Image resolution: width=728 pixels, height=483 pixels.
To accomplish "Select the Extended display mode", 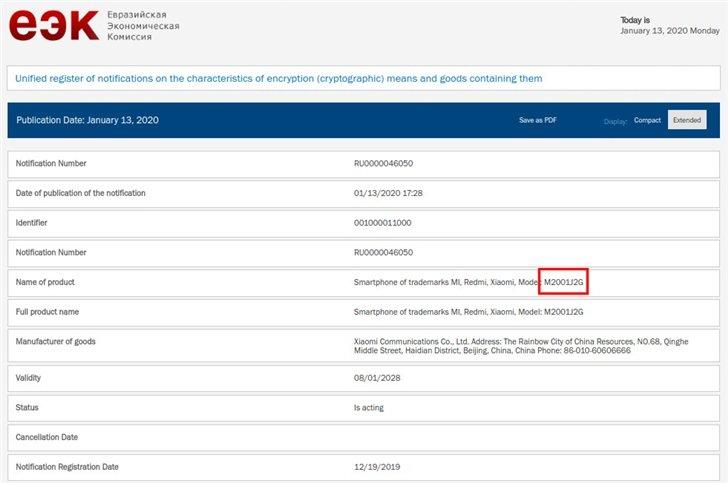I will [687, 120].
